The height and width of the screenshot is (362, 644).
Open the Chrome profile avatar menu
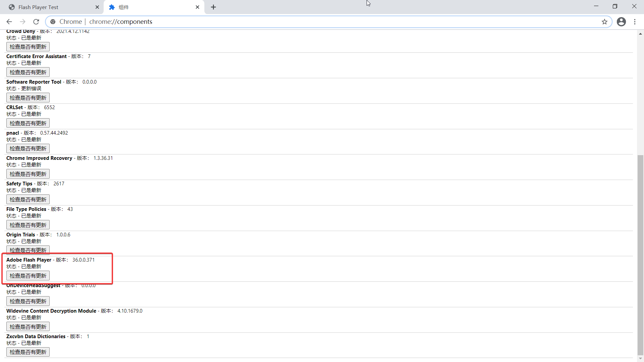pos(621,22)
